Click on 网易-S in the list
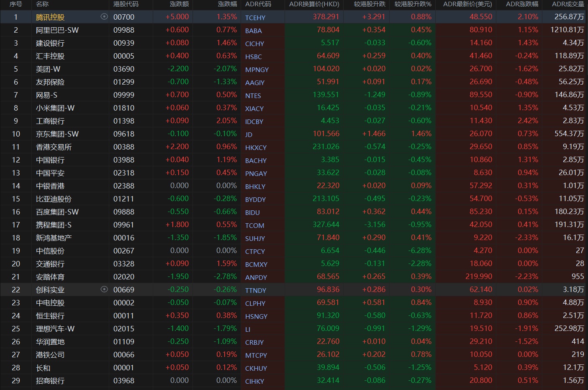Viewport: 588px width, 390px height. click(x=46, y=95)
